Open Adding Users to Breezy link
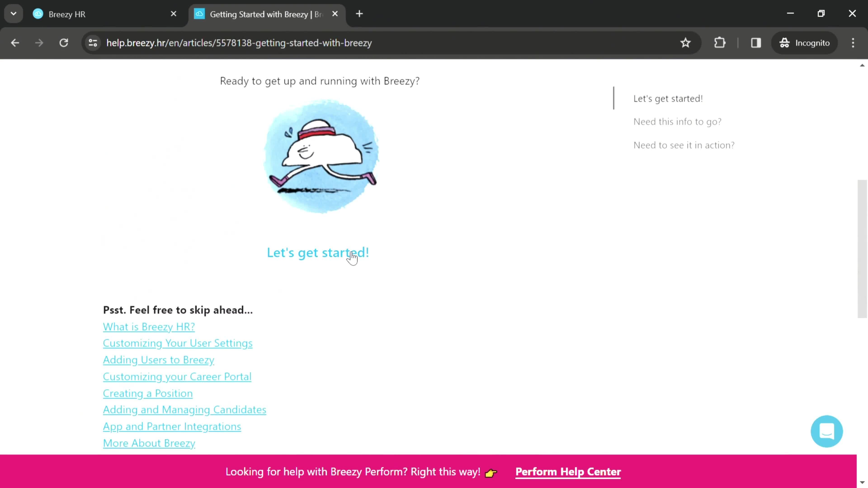868x488 pixels. pos(158,360)
